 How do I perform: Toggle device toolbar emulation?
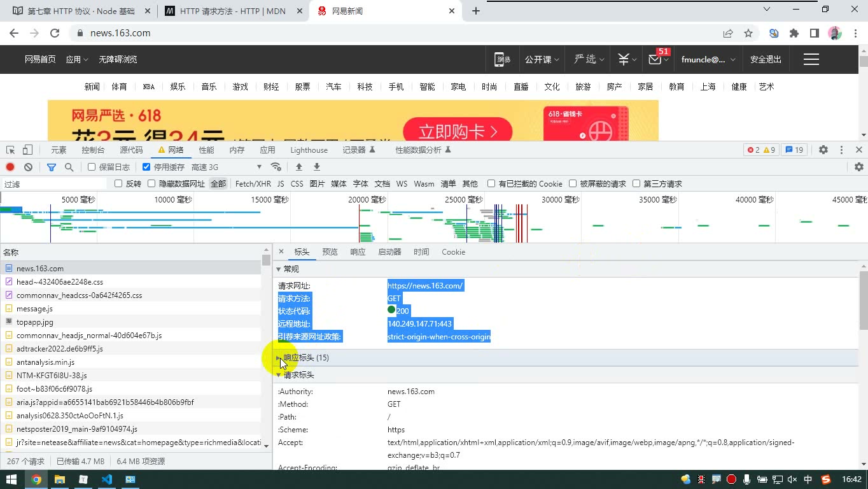pyautogui.click(x=27, y=150)
